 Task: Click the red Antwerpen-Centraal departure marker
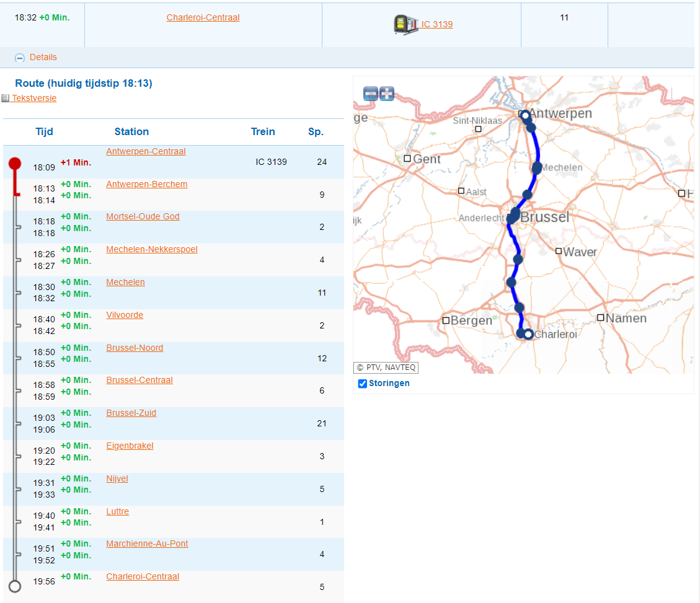tap(15, 164)
